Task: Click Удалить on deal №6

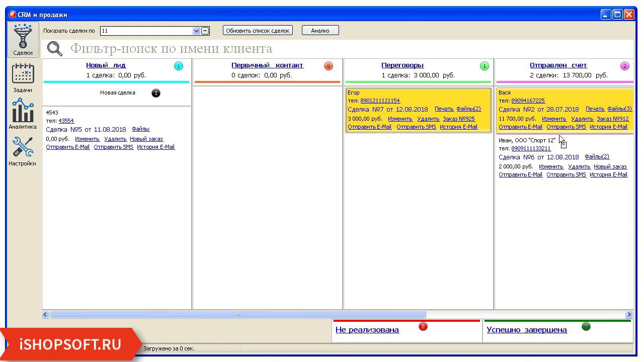Action: [x=579, y=167]
